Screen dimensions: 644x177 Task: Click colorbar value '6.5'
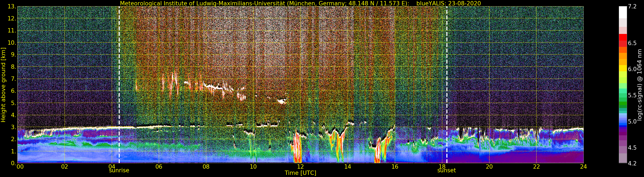click(x=632, y=43)
